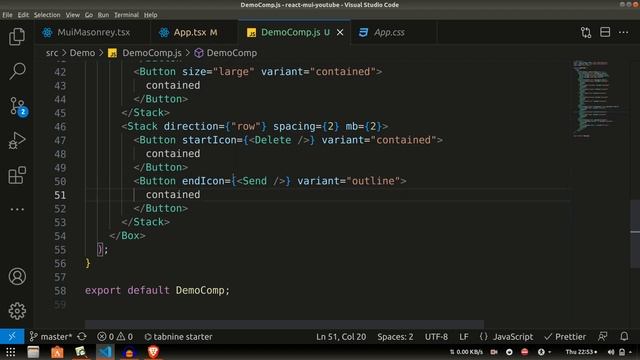This screenshot has height=360, width=640.
Task: Focus Visual Studio Code in taskbar
Action: (x=105, y=352)
